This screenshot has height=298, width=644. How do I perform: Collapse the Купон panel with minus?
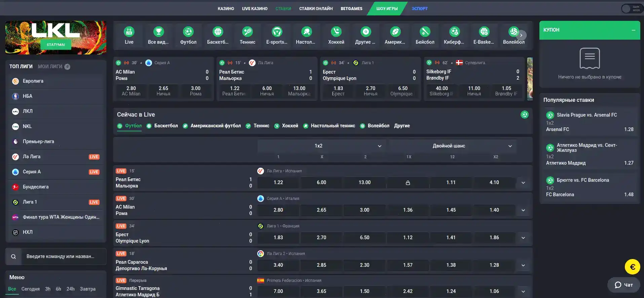tap(633, 30)
